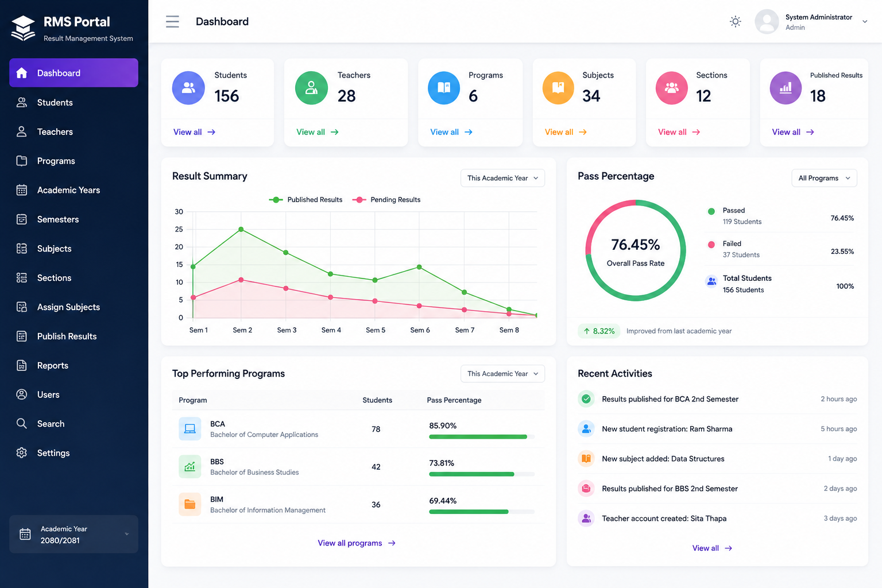
Task: Click View all programs link
Action: click(357, 543)
